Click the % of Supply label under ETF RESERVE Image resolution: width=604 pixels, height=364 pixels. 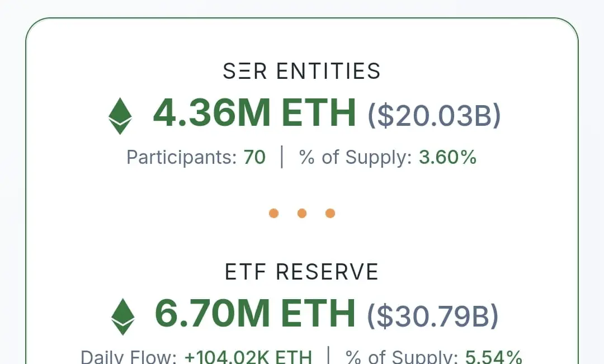[x=402, y=357]
